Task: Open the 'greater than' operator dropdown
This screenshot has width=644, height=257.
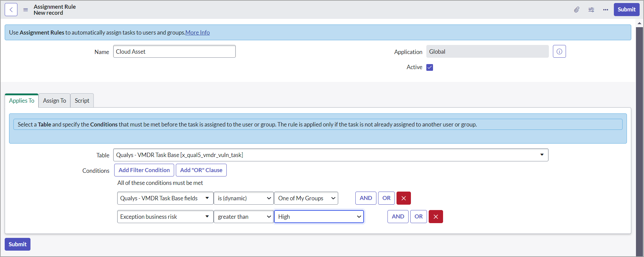Action: 243,217
